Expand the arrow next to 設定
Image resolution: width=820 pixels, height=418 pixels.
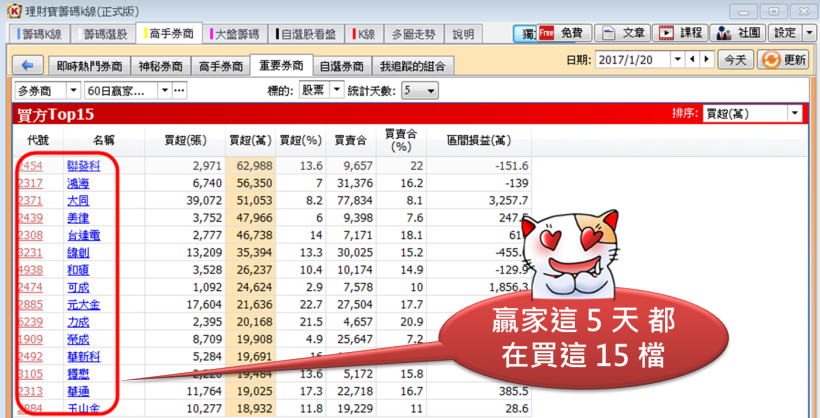[809, 33]
